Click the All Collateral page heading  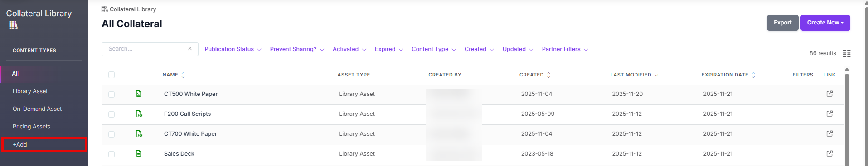coord(132,24)
